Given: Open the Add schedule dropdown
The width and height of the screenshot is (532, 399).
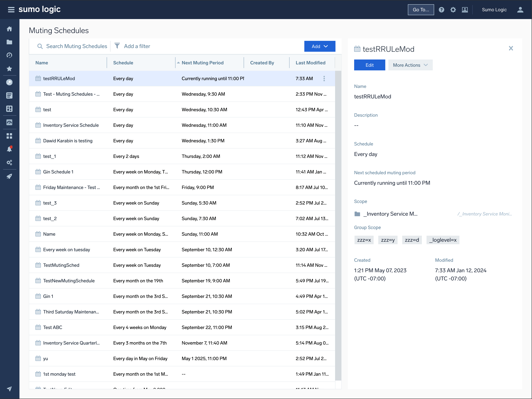Looking at the screenshot, I should (x=320, y=46).
